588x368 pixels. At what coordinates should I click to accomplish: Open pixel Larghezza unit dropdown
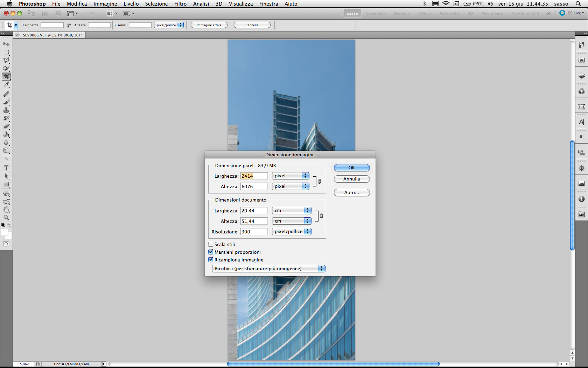(290, 176)
